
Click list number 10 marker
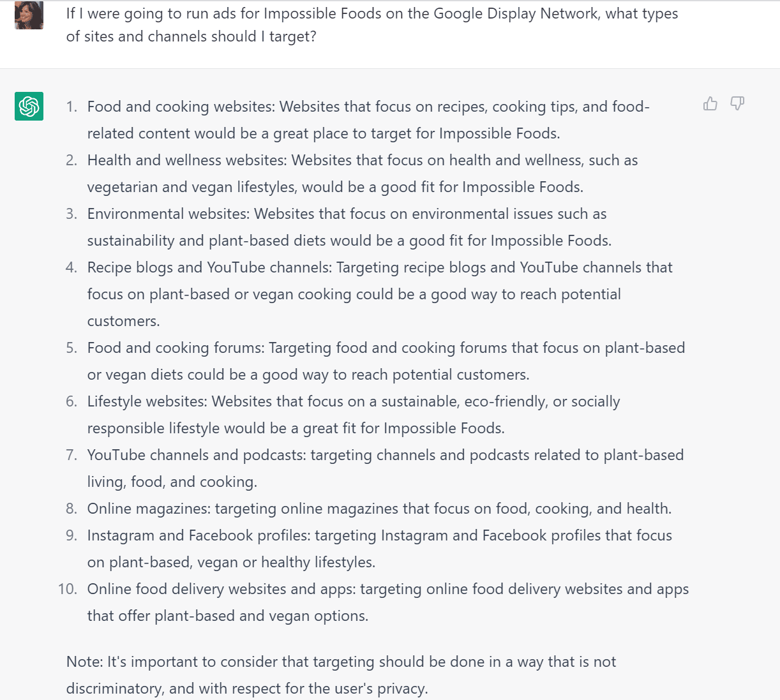point(68,589)
